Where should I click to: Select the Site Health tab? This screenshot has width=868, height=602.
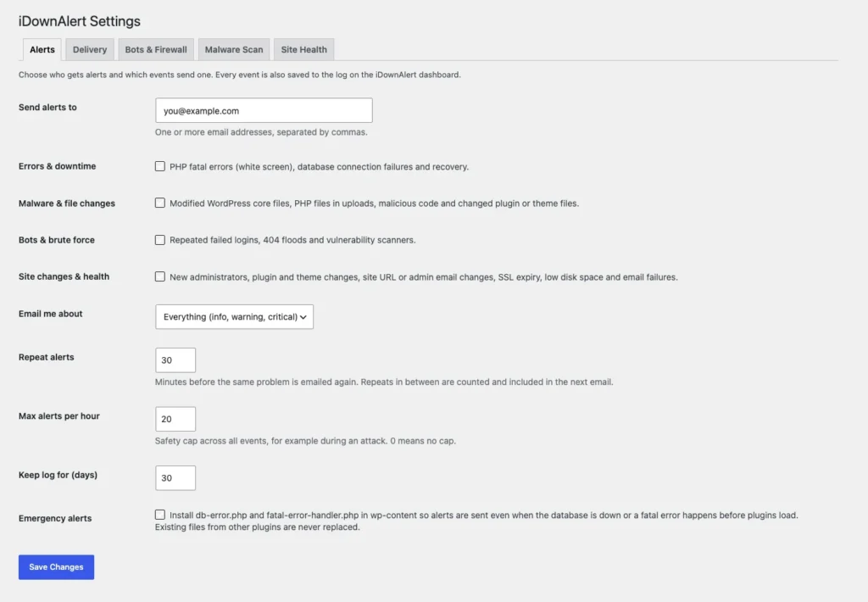tap(304, 49)
